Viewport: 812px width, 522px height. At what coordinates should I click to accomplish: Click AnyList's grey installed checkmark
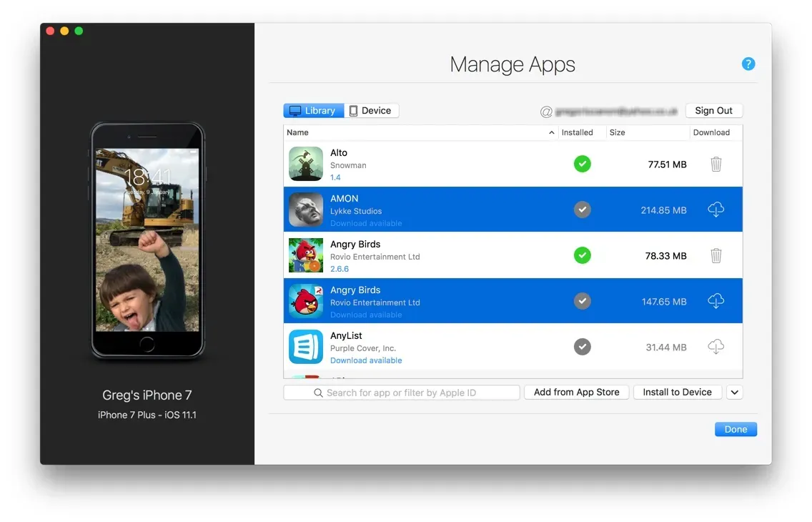pyautogui.click(x=583, y=347)
